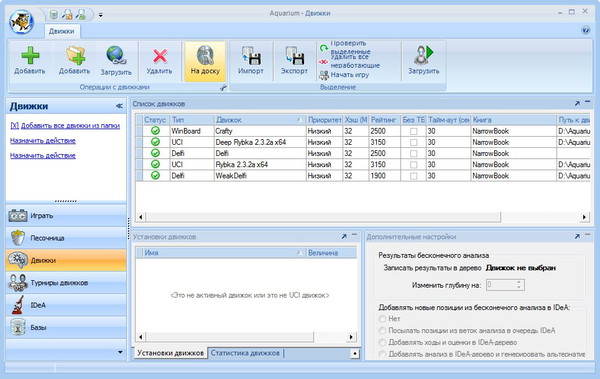Select the Нет radio option
Viewport: 600px width, 379px height.
(x=382, y=319)
